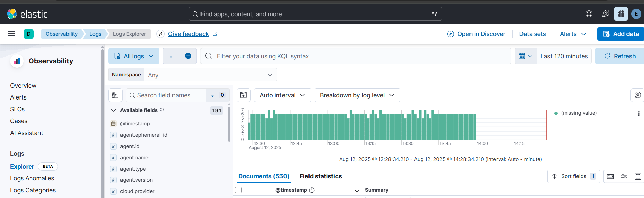Viewport: 644px width, 198px height.
Task: Select the agent.name field
Action: pyautogui.click(x=134, y=158)
